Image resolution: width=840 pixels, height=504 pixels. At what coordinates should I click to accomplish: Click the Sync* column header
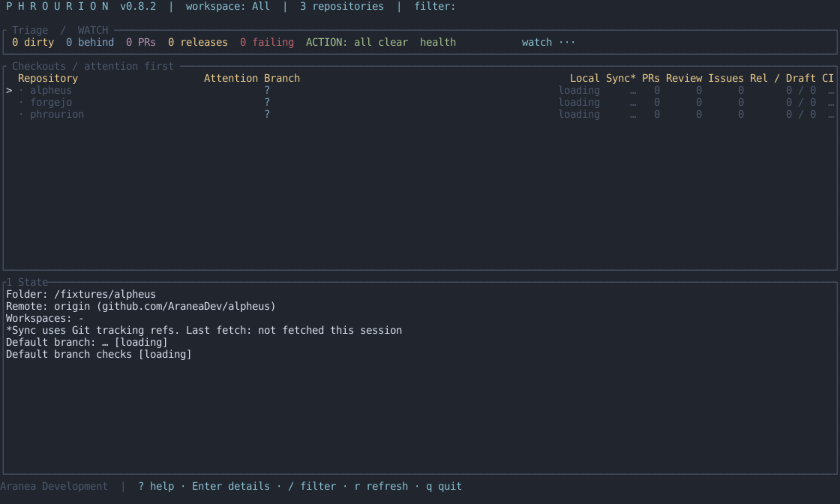tap(621, 78)
